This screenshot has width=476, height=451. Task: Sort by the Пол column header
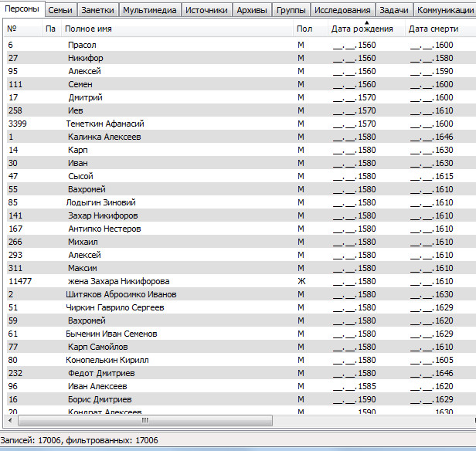point(311,29)
